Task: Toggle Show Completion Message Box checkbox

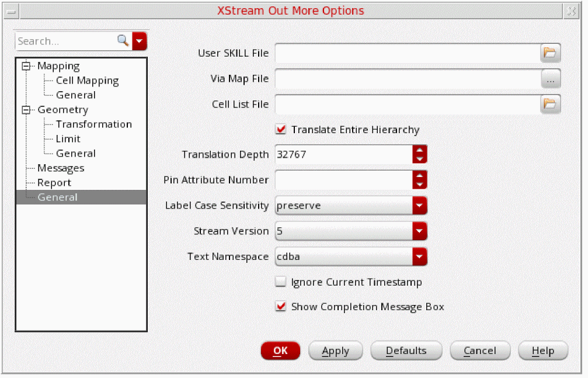Action: click(x=281, y=307)
